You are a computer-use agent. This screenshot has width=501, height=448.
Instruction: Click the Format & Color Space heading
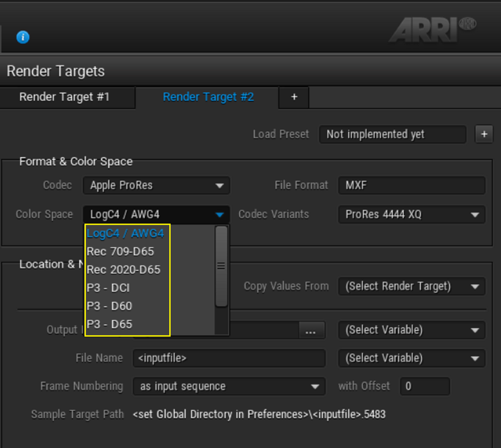tap(76, 162)
